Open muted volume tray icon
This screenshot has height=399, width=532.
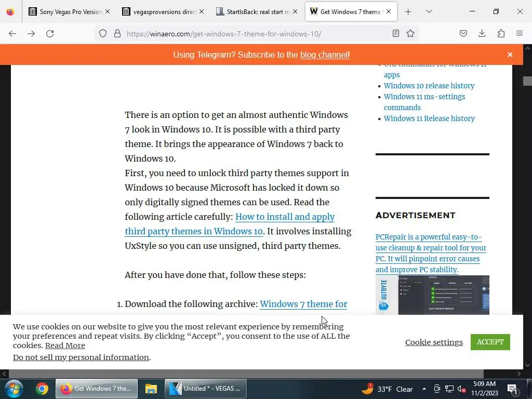pyautogui.click(x=461, y=389)
